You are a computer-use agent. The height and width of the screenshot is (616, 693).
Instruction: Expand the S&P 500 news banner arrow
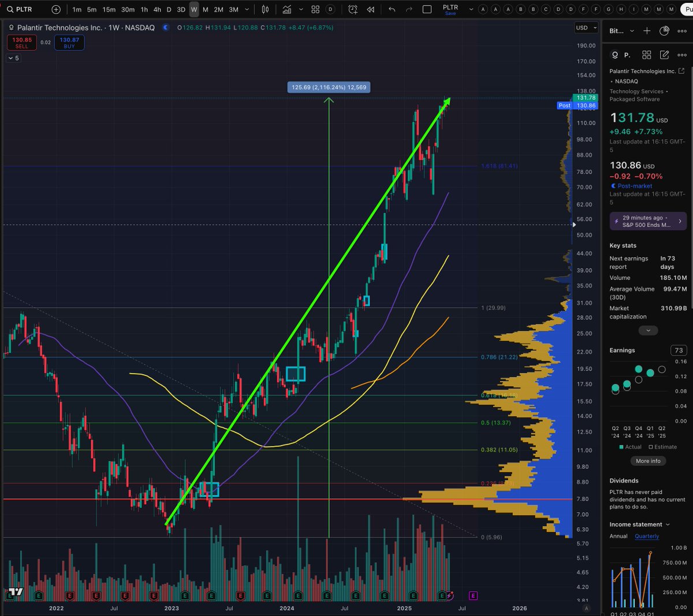coord(680,221)
